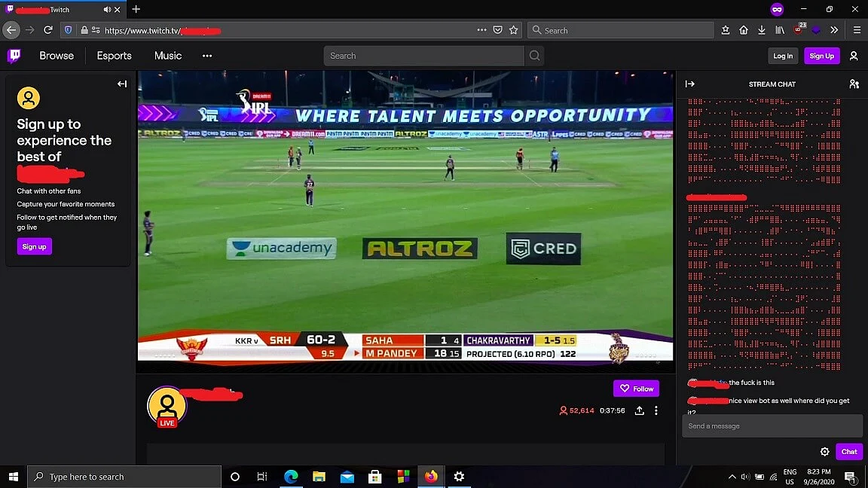The image size is (868, 488).
Task: Click the sidebar Sign up button
Action: pos(35,247)
